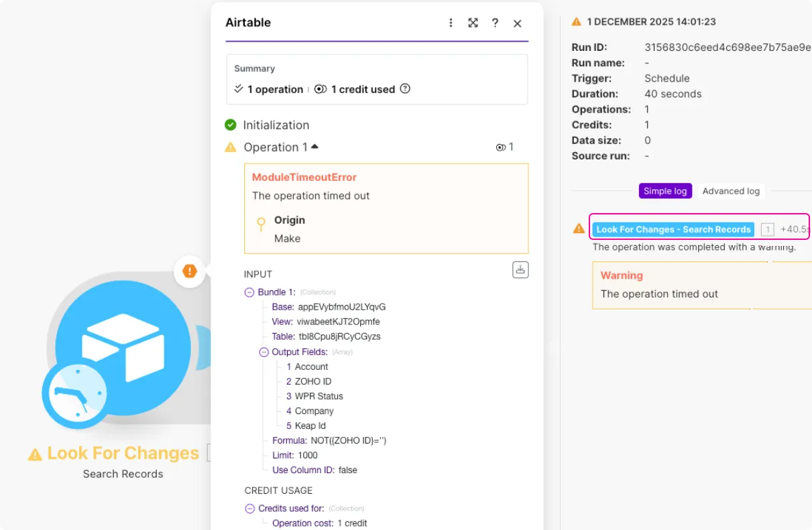Switch to the Advanced log tab
The height and width of the screenshot is (530, 812).
point(731,191)
